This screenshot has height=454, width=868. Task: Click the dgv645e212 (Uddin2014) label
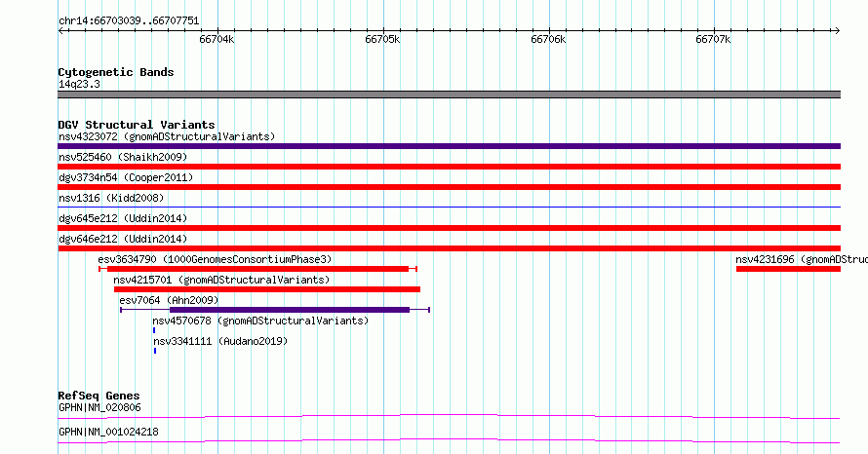coord(123,218)
